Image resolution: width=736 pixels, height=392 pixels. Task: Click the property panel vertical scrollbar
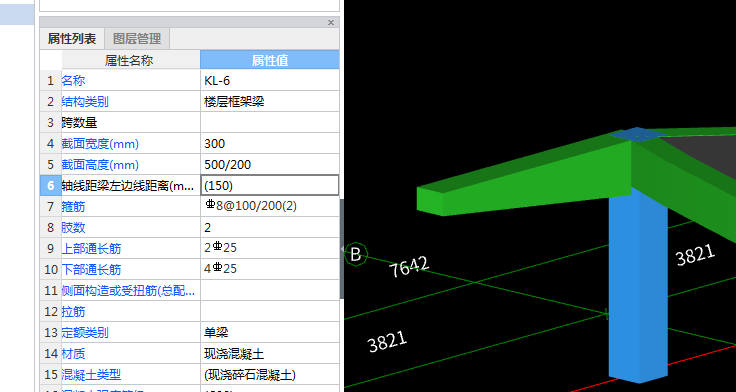pos(342,249)
